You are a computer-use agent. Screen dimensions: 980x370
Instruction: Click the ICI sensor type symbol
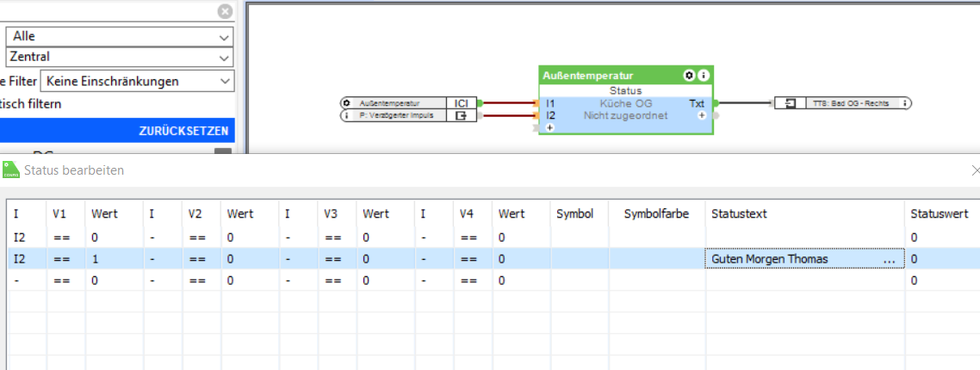coord(462,103)
